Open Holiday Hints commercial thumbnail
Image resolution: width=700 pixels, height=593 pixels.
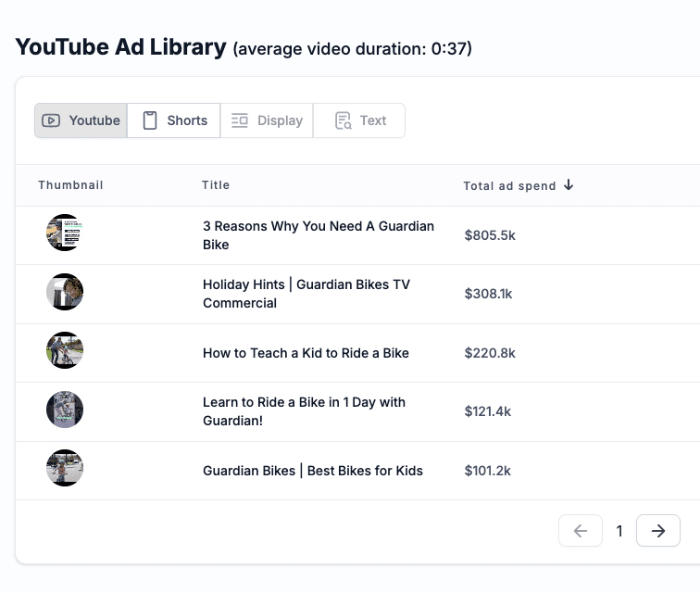tap(65, 292)
